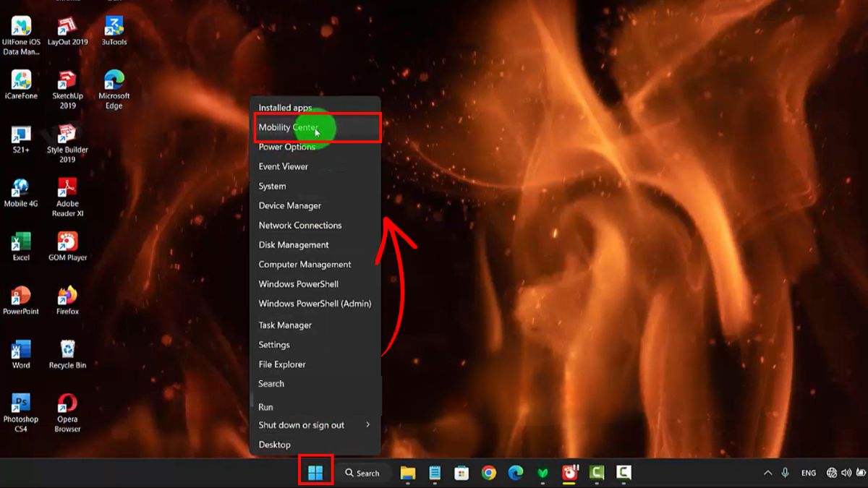Select the Excel desktop shortcut

coord(21,247)
